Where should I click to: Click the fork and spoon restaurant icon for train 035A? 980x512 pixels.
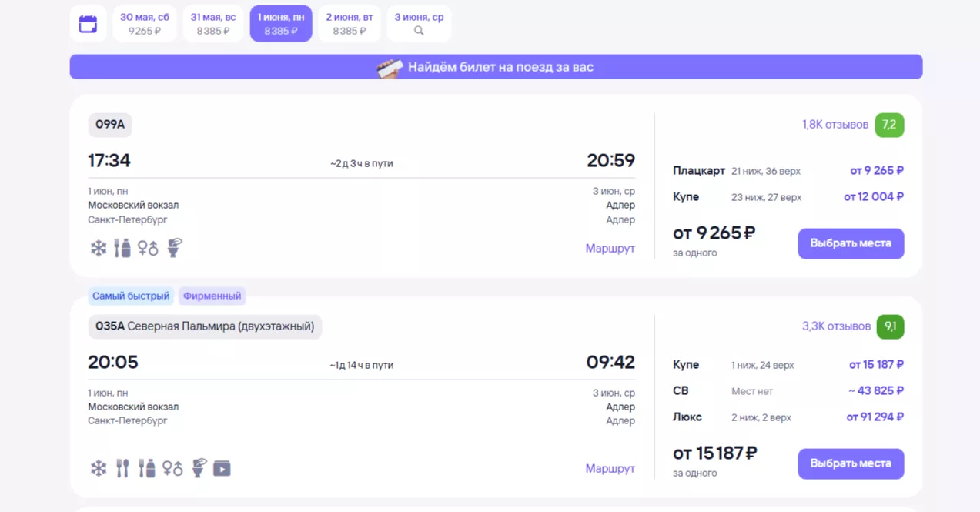122,468
